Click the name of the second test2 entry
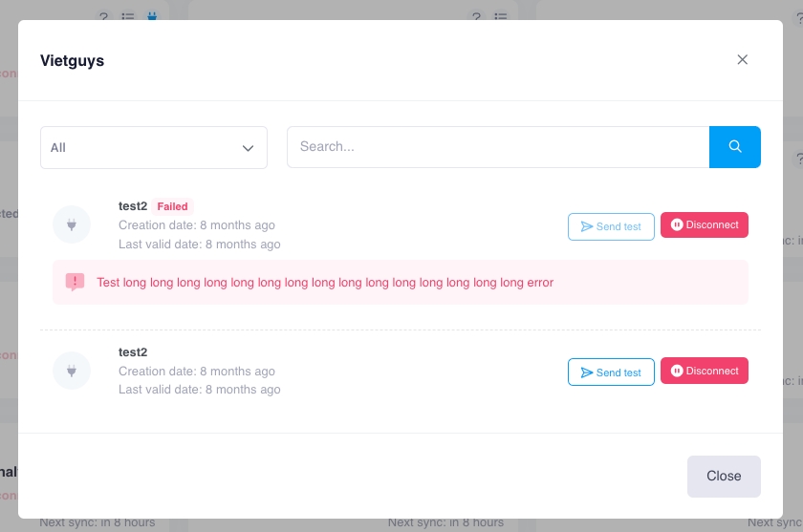The width and height of the screenshot is (803, 532). (x=132, y=352)
